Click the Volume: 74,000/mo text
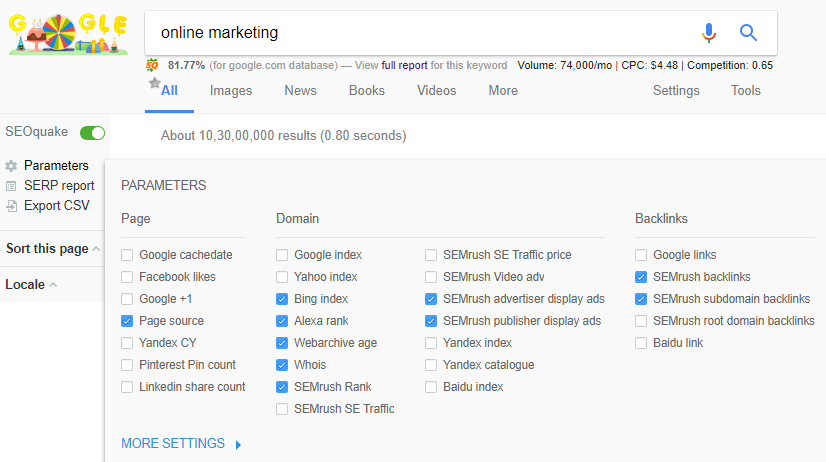The image size is (826, 462). [x=565, y=65]
